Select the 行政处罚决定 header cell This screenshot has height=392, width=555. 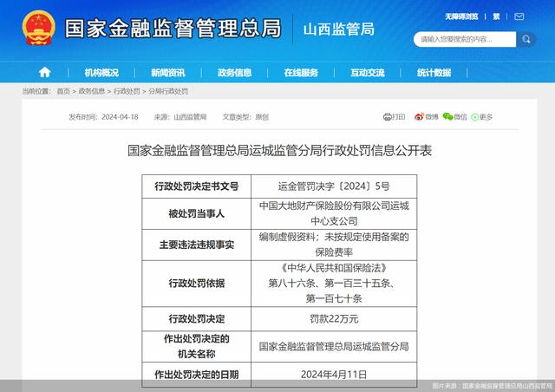point(197,318)
